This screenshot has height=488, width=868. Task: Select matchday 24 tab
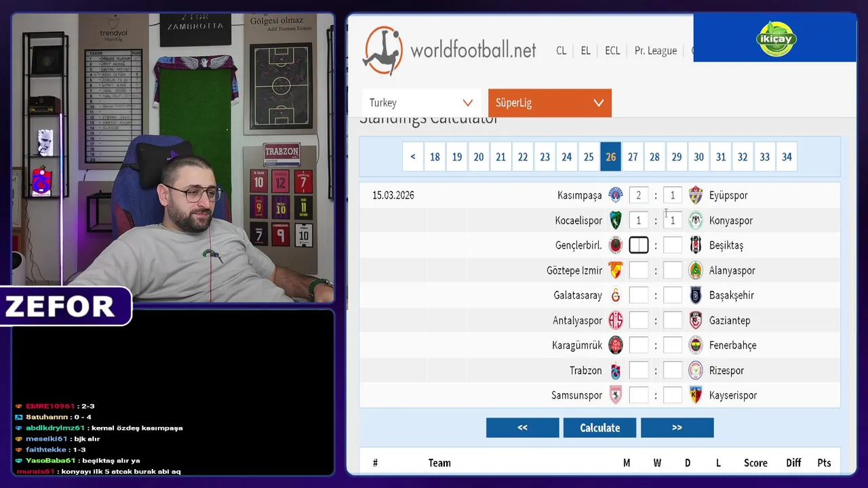[567, 157]
